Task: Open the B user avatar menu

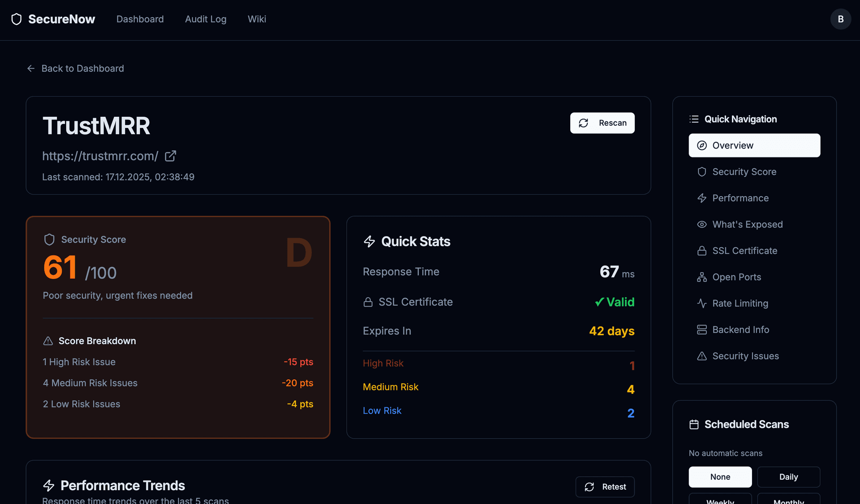Action: tap(840, 19)
